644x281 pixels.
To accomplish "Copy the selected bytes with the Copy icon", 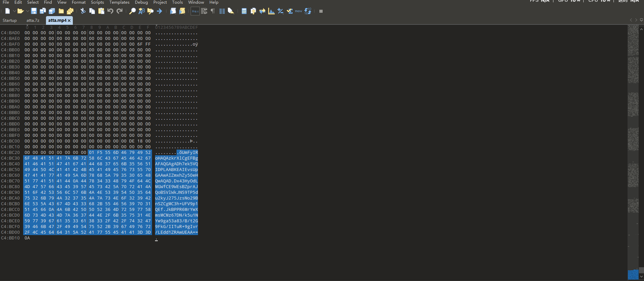I will click(x=92, y=11).
